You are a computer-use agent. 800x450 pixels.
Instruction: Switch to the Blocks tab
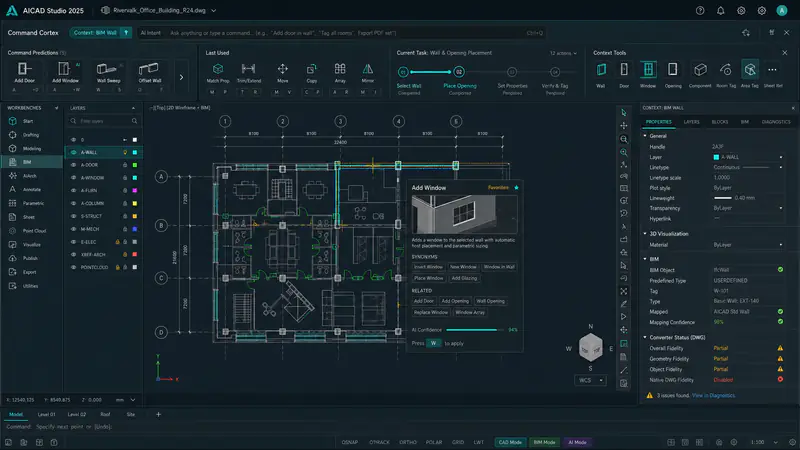pos(719,122)
